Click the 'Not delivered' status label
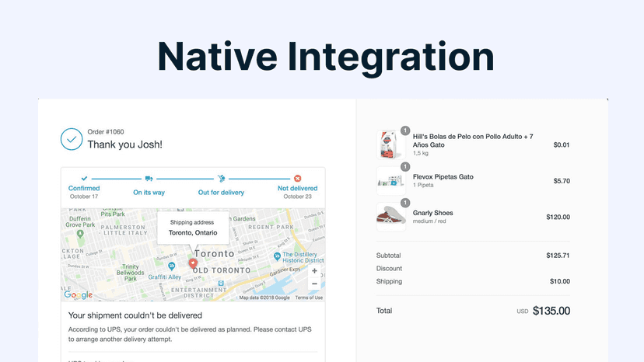The image size is (644, 362). (297, 188)
